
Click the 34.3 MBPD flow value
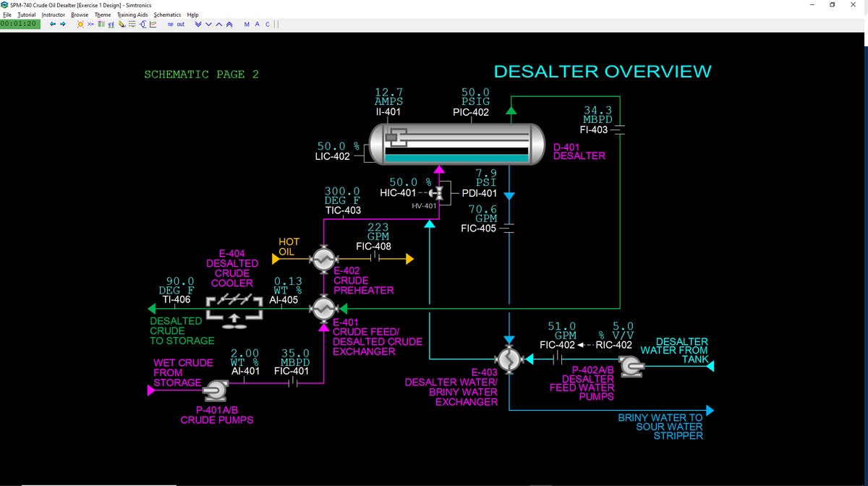pyautogui.click(x=598, y=114)
